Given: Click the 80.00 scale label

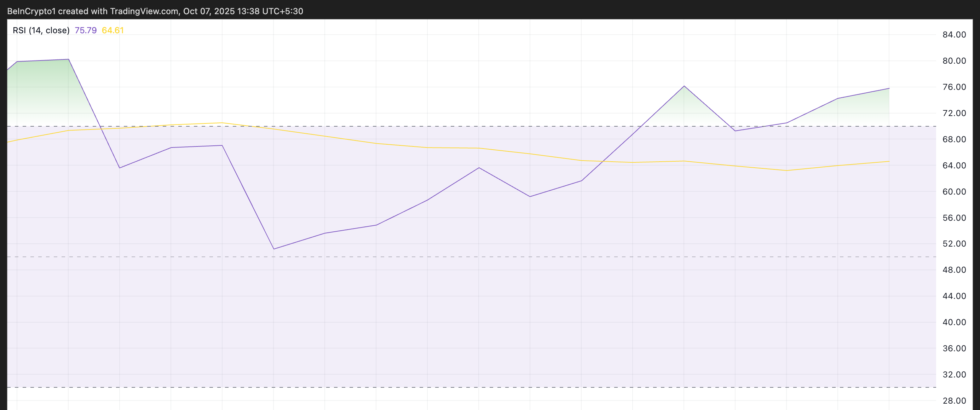Looking at the screenshot, I should pos(954,61).
